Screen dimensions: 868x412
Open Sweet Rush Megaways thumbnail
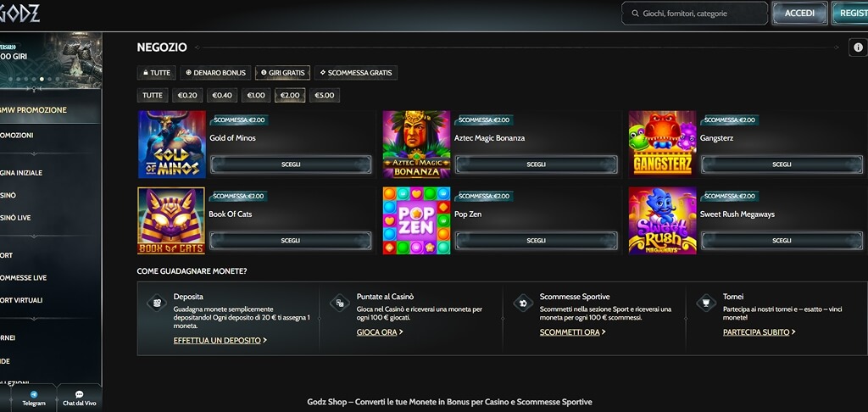click(662, 220)
